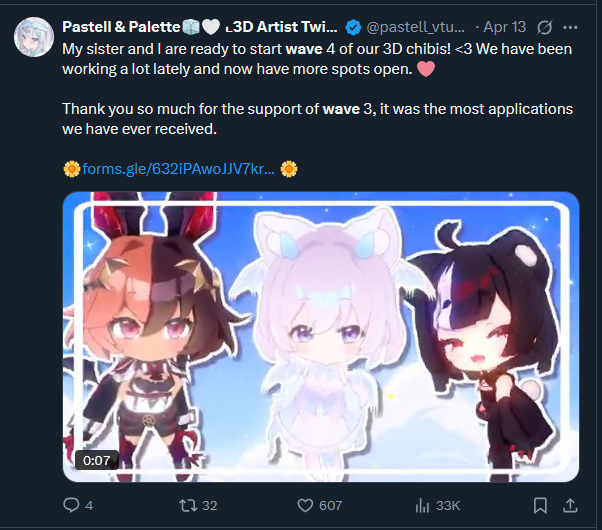The image size is (602, 530).
Task: Click the 33K views count
Action: point(448,505)
